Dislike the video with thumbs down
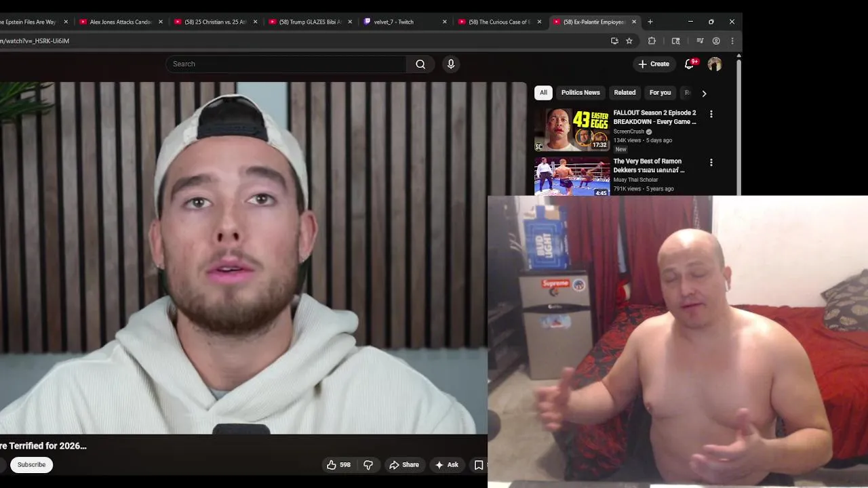The image size is (868, 488). pos(368,464)
